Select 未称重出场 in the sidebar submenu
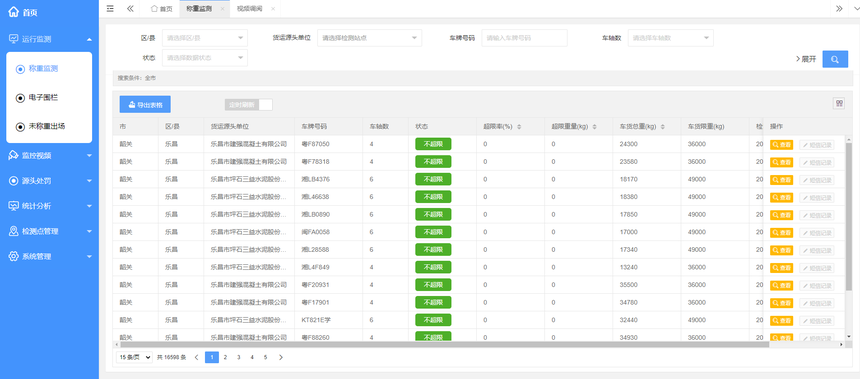The width and height of the screenshot is (860, 379). (x=47, y=126)
